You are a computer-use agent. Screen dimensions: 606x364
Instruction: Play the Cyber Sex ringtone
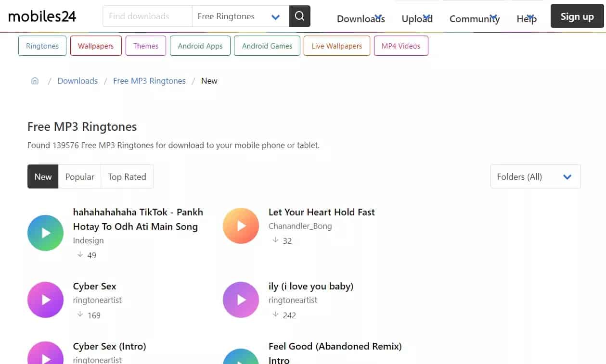[45, 300]
